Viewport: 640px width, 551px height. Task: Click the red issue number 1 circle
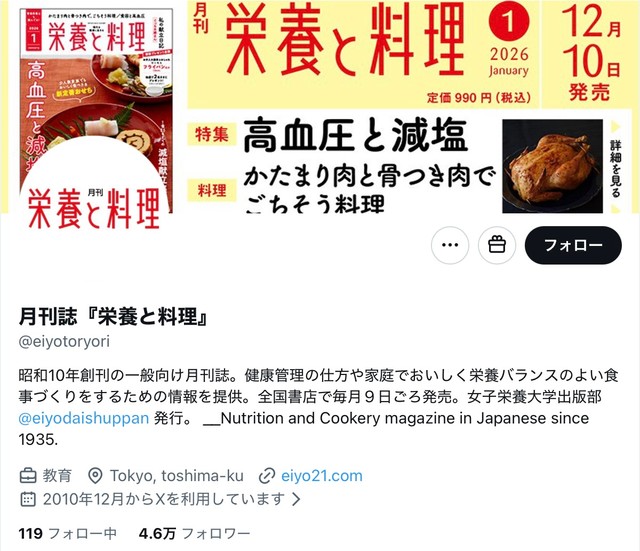click(x=509, y=21)
